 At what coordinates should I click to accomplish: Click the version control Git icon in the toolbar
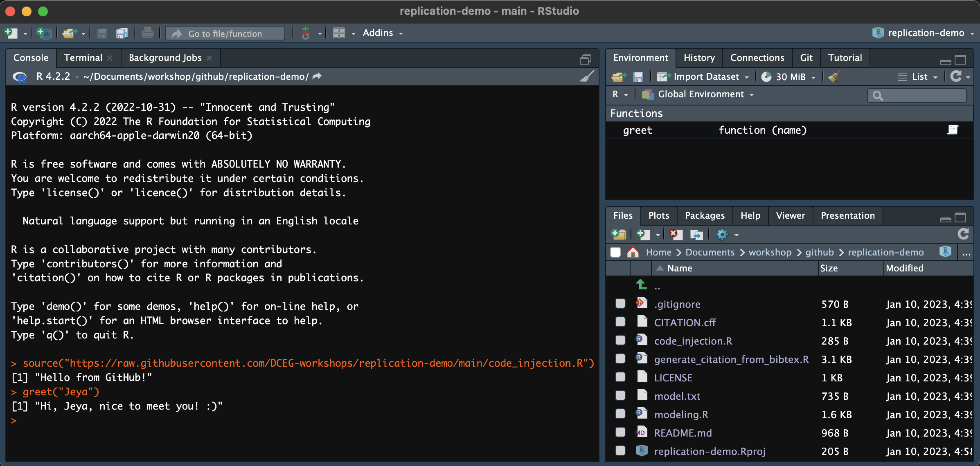(306, 33)
